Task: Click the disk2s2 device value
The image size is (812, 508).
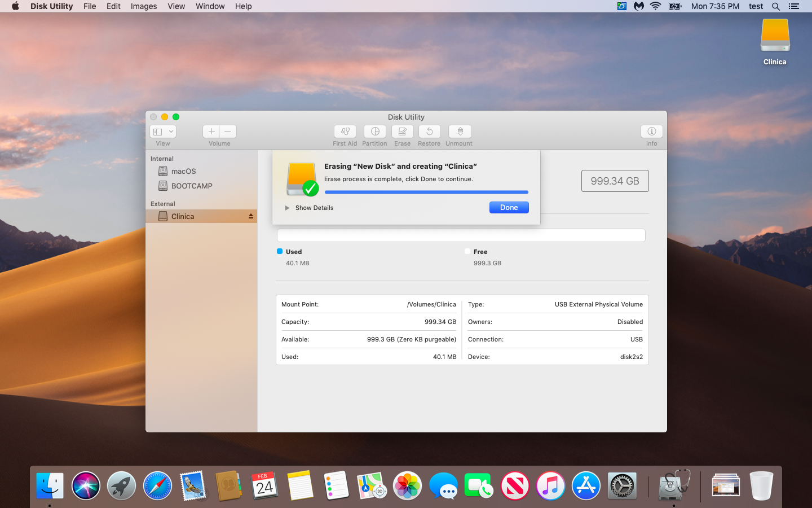Action: [632, 357]
